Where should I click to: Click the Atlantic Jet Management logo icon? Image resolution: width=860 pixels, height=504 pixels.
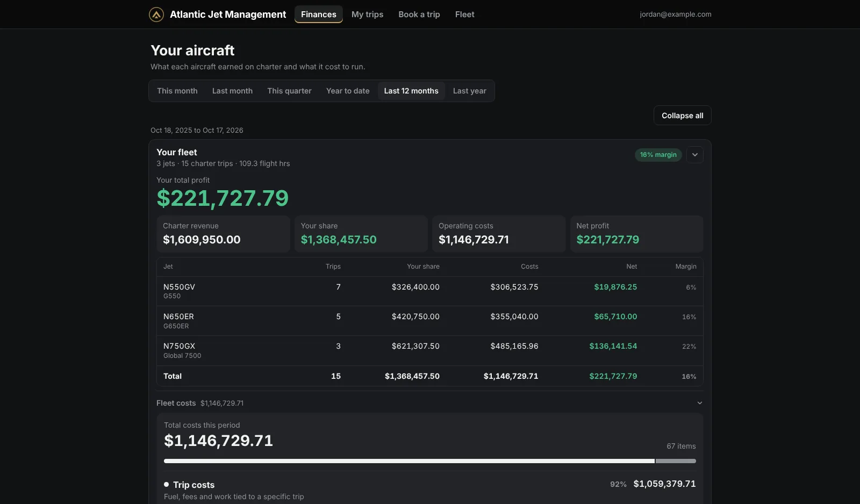(x=156, y=15)
